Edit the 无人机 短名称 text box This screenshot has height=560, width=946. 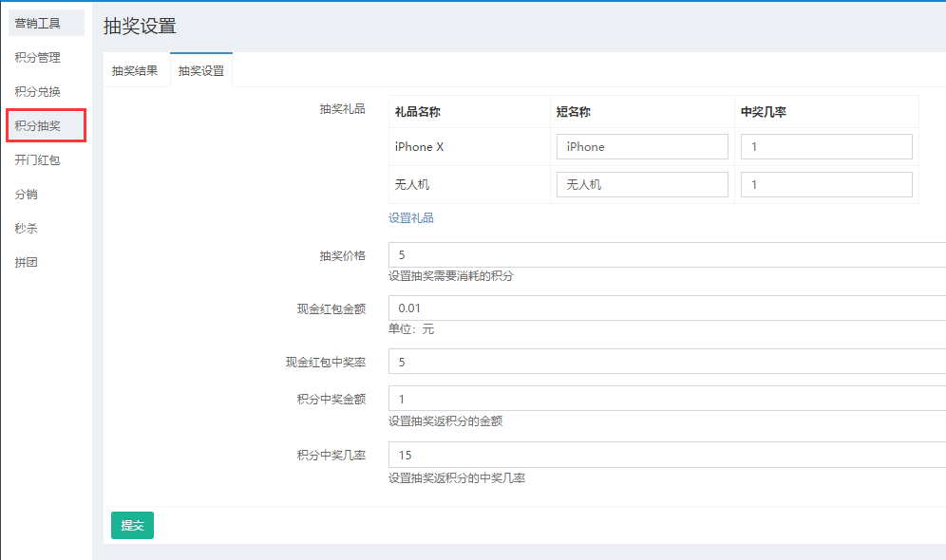[x=642, y=184]
